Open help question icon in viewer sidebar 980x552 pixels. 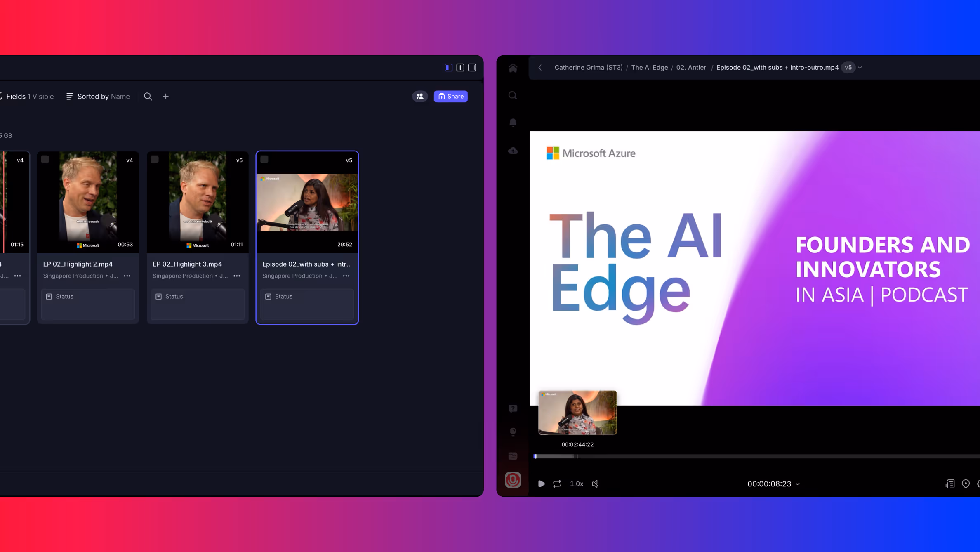pos(513,408)
